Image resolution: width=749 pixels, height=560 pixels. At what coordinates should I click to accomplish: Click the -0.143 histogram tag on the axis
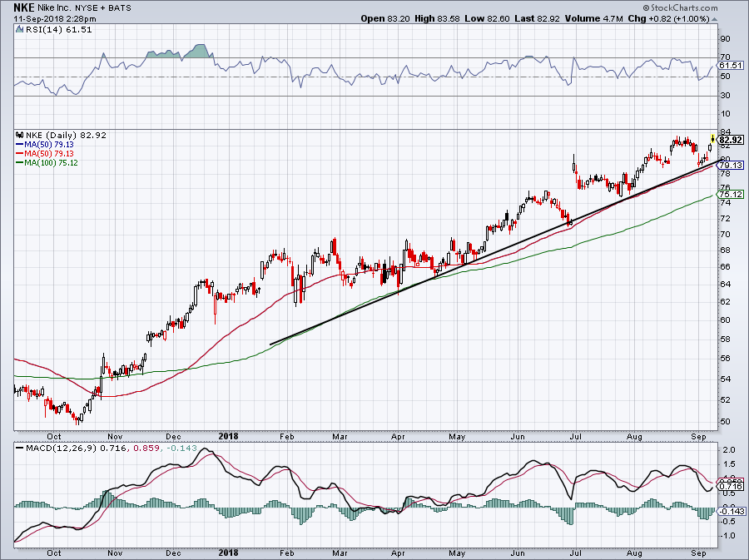coord(731,511)
